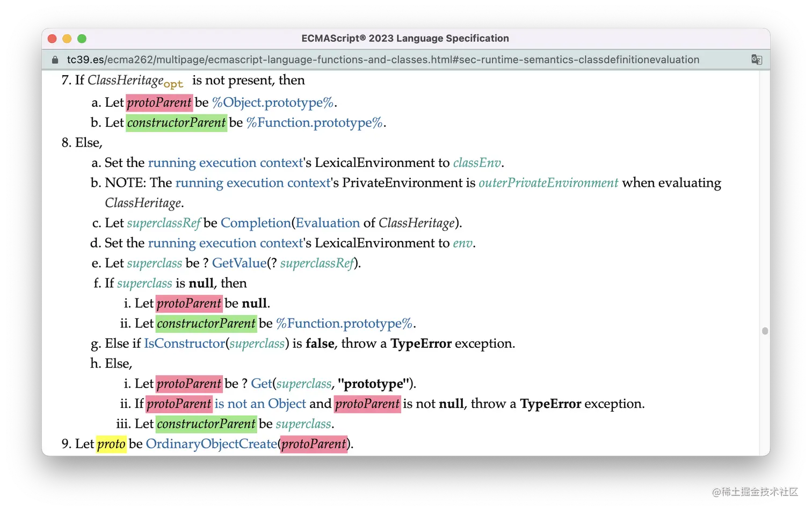812x511 pixels.
Task: Click the tc39.es URL address field
Action: pos(383,60)
